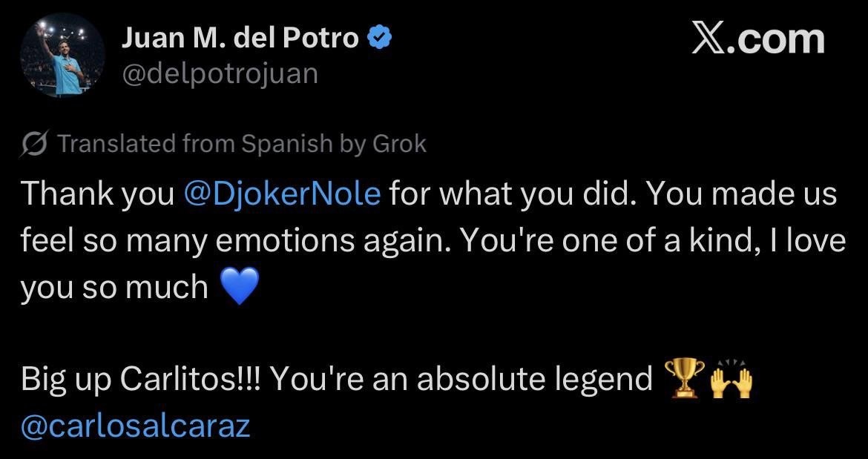This screenshot has height=459, width=868.
Task: Click the Grok translation slashed-circle icon
Action: pyautogui.click(x=36, y=143)
